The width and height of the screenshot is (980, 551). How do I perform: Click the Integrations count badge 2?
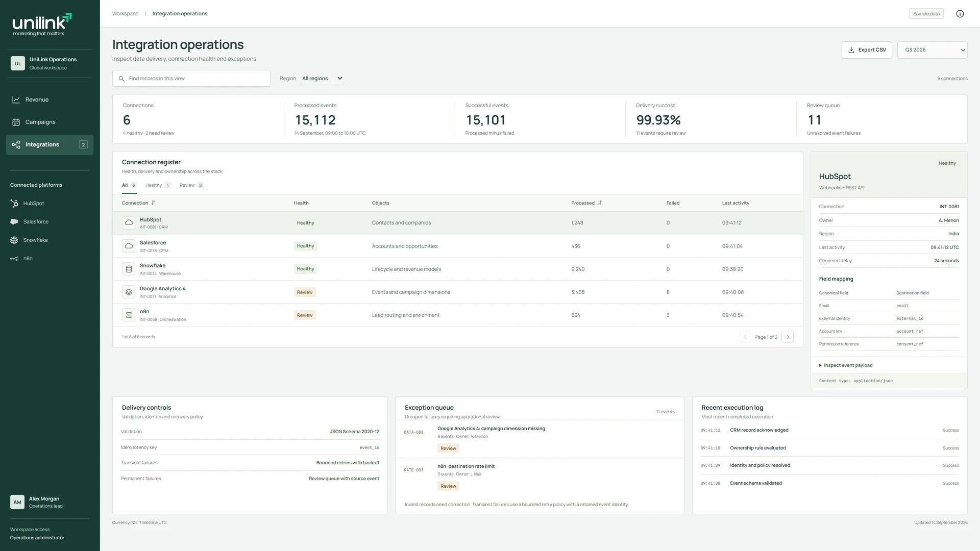point(83,145)
